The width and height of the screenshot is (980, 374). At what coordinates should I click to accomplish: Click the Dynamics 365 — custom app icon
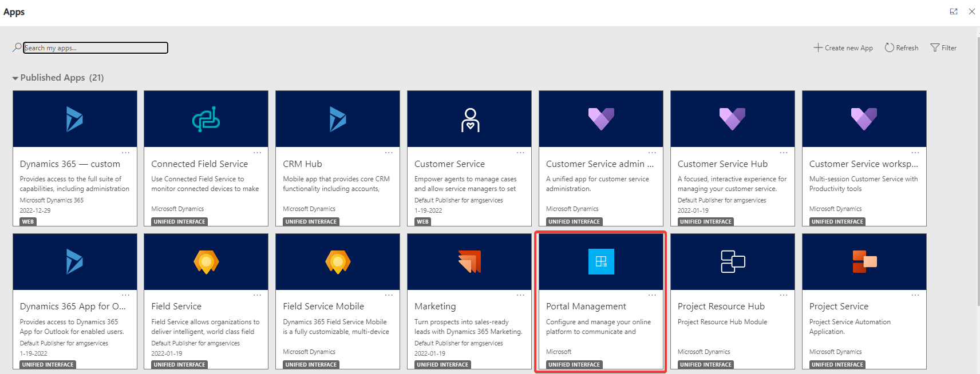(x=74, y=119)
